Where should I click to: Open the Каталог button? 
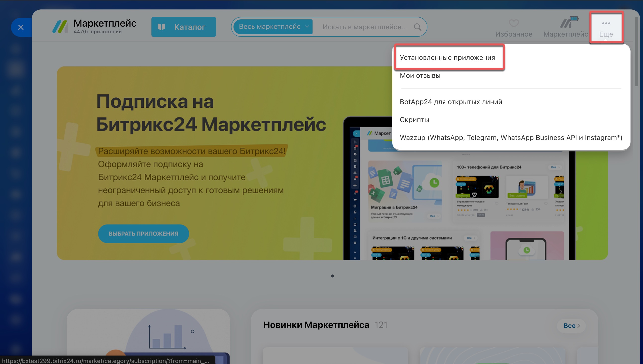pyautogui.click(x=184, y=27)
